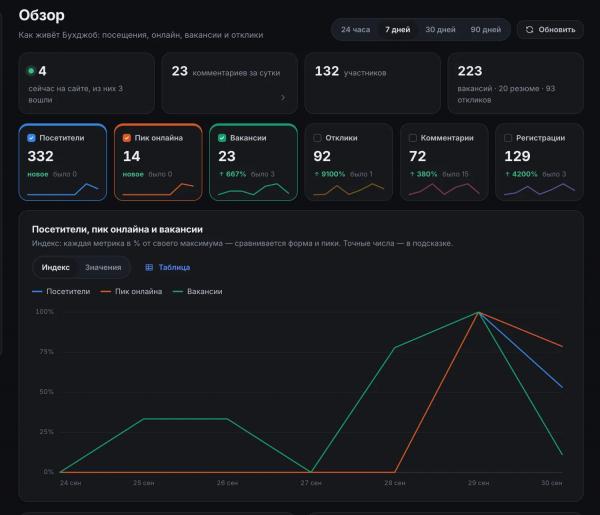This screenshot has height=515, width=600.
Task: Click the chart title Посетители, пик онлайна и вакансии
Action: pyautogui.click(x=117, y=230)
